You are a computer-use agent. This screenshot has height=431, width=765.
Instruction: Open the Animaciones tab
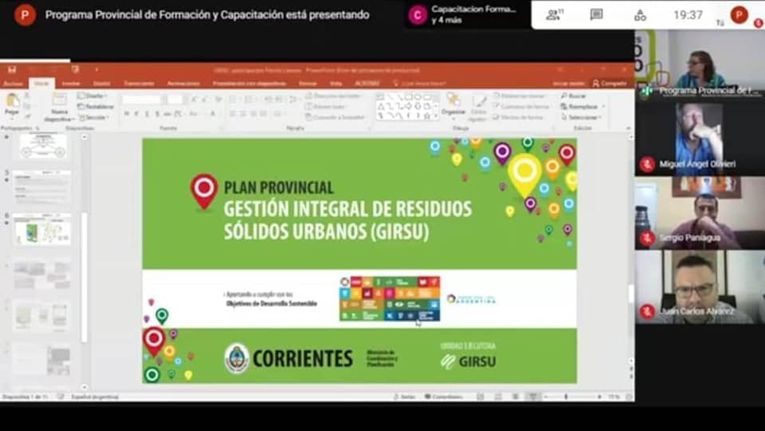coord(183,83)
